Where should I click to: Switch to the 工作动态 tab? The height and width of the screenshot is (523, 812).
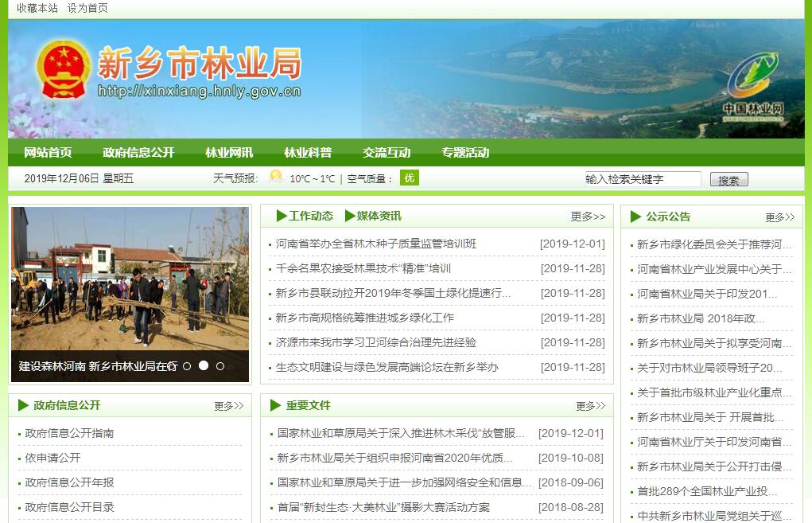tap(310, 216)
